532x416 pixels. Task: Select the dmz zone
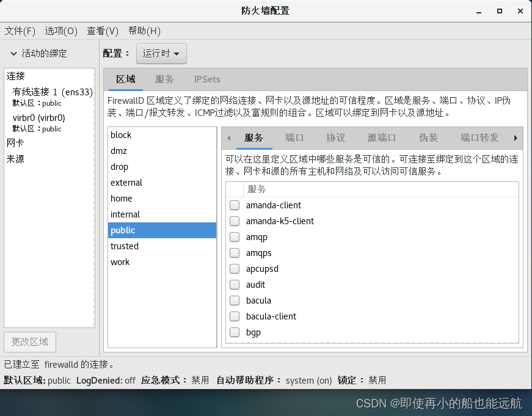(162, 151)
